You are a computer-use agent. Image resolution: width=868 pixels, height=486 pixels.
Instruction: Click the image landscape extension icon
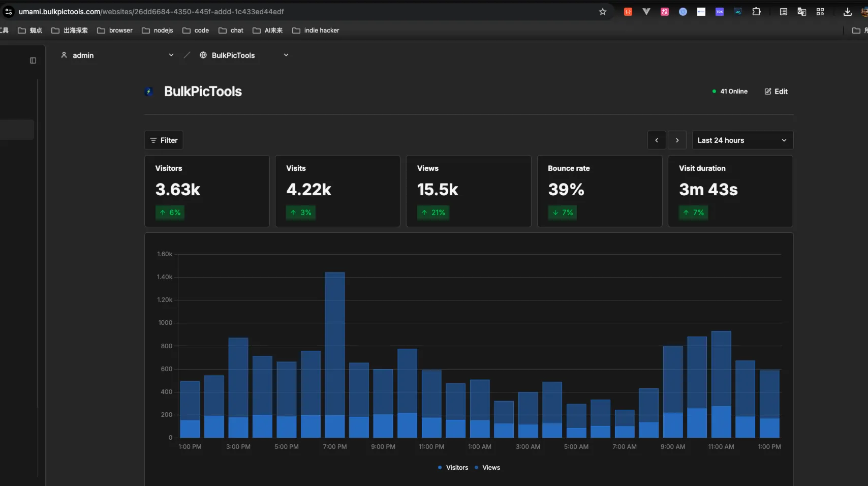pyautogui.click(x=738, y=12)
